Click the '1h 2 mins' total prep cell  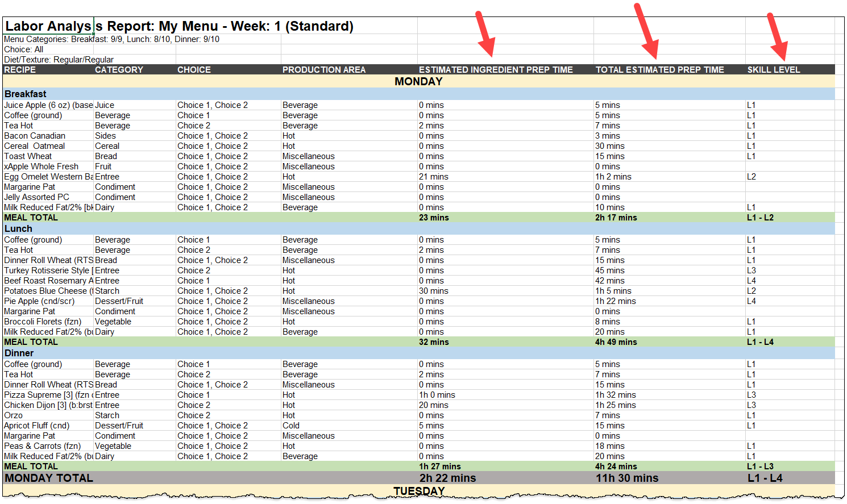(x=613, y=177)
